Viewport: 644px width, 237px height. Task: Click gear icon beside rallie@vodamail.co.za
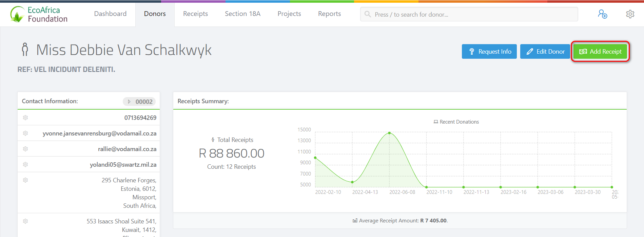pyautogui.click(x=25, y=149)
